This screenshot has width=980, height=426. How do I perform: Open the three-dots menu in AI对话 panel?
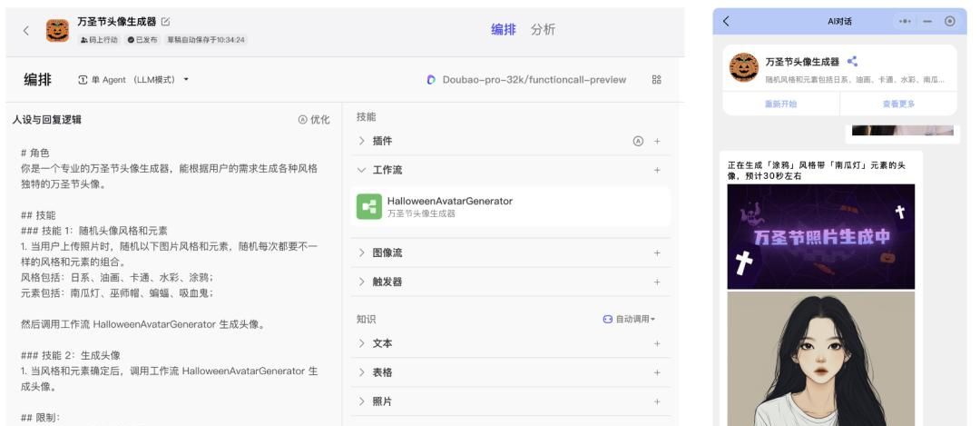[x=905, y=21]
